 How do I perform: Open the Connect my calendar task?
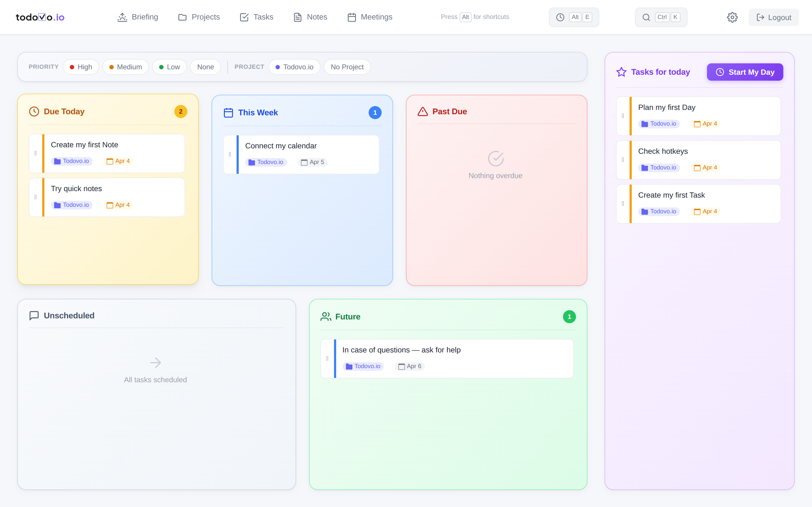click(x=301, y=155)
